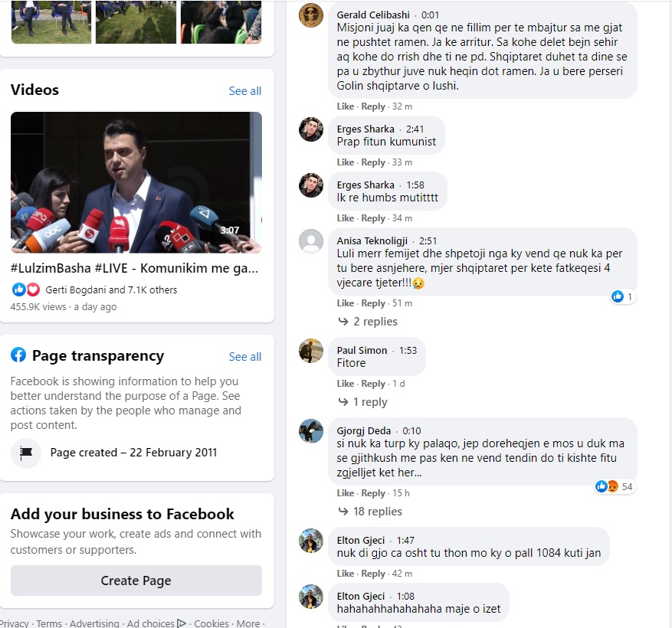Viewport: 672px width, 628px height.
Task: Click the Page created flag icon
Action: click(x=26, y=453)
